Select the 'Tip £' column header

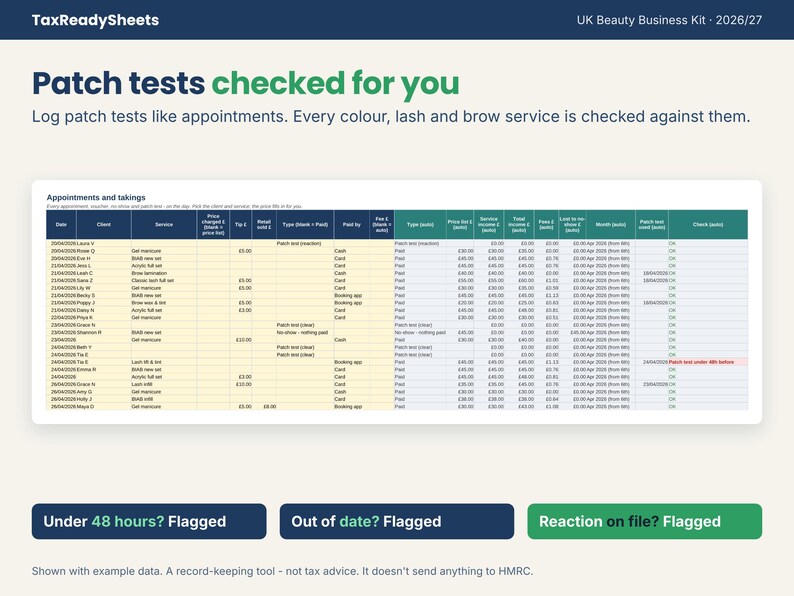pos(241,224)
